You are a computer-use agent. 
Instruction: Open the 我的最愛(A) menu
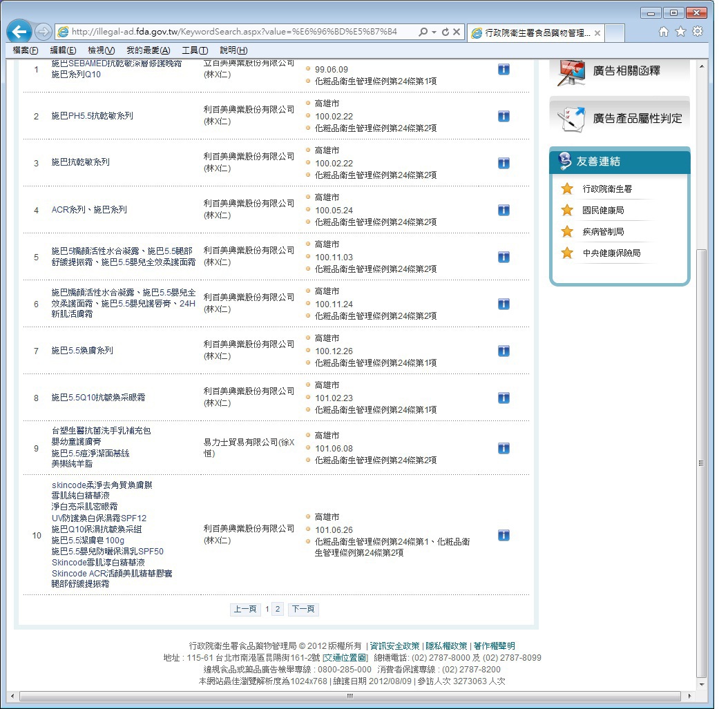148,50
